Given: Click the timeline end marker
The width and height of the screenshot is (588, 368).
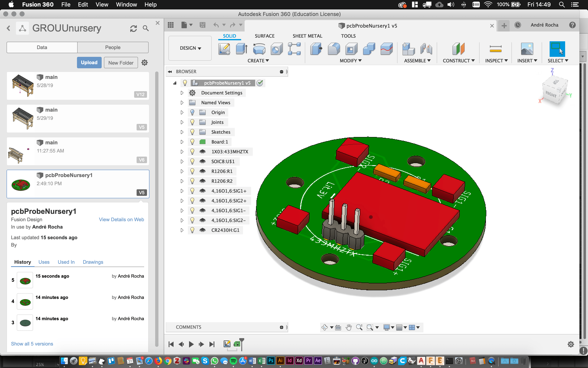Looking at the screenshot, I should tap(242, 344).
